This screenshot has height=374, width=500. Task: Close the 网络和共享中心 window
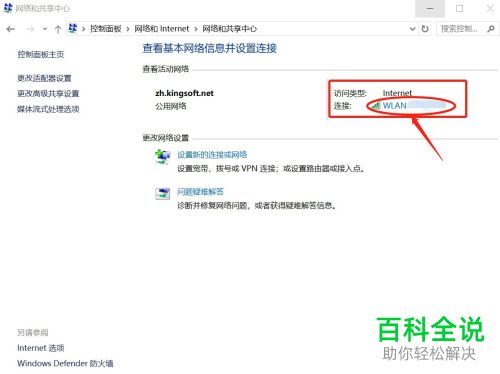[490, 9]
